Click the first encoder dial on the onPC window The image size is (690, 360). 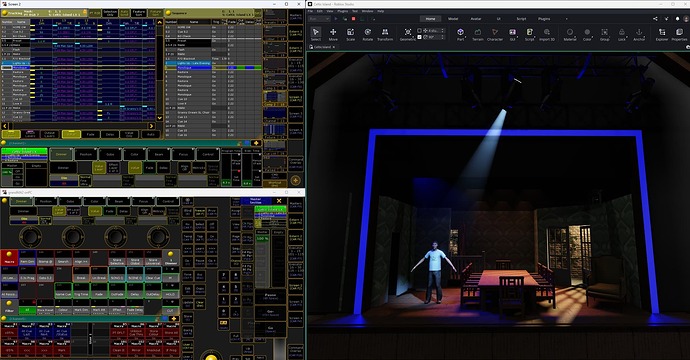pyautogui.click(x=31, y=236)
